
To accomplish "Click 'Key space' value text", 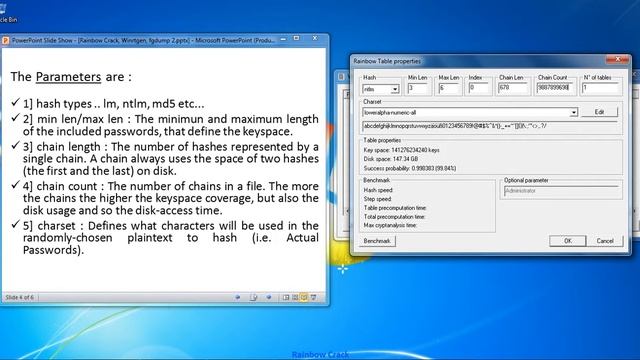I will pos(402,150).
